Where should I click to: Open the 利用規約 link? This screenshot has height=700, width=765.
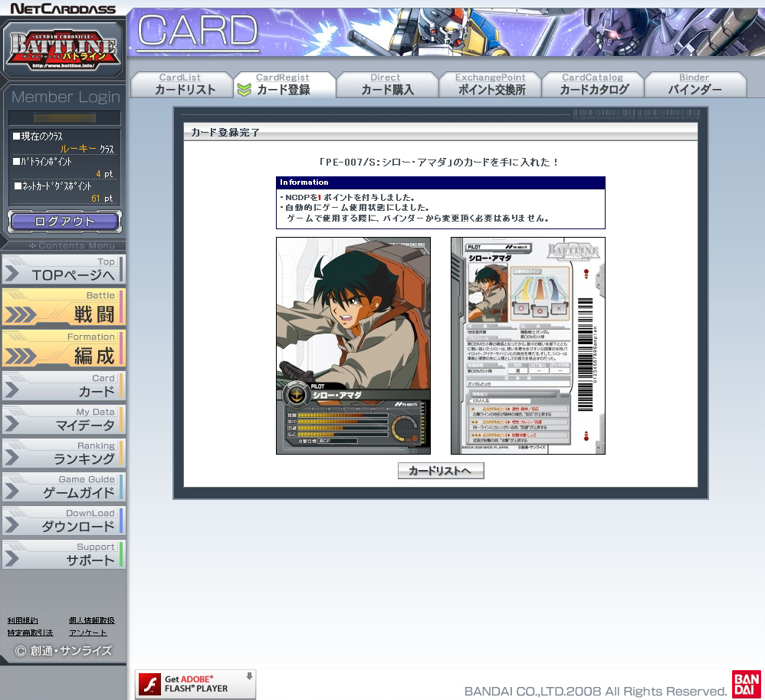pyautogui.click(x=22, y=620)
